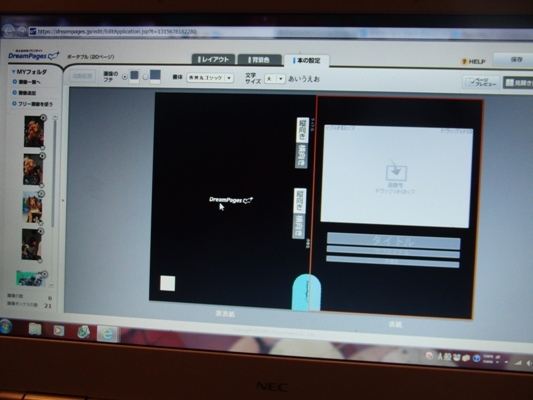This screenshot has width=533, height=400.
Task: Switch to the レイアウト tab
Action: 213,59
